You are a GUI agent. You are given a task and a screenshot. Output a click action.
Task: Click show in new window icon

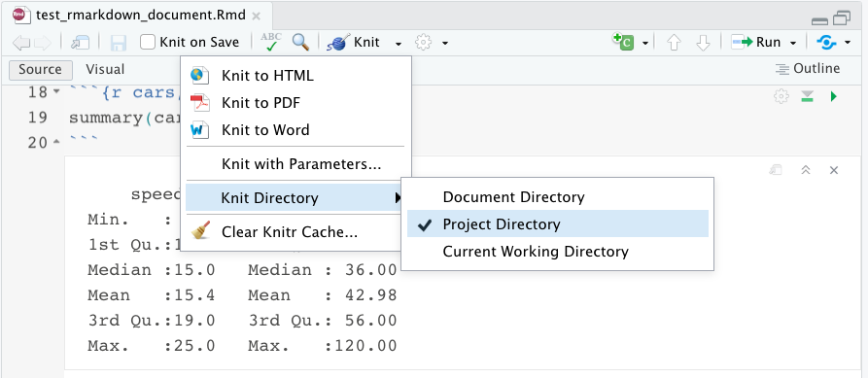pyautogui.click(x=81, y=43)
